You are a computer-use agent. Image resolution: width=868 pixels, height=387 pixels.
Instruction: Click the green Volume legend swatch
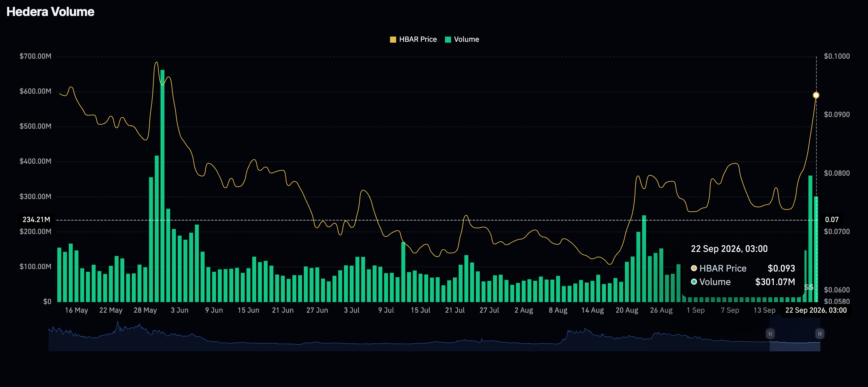tap(448, 39)
